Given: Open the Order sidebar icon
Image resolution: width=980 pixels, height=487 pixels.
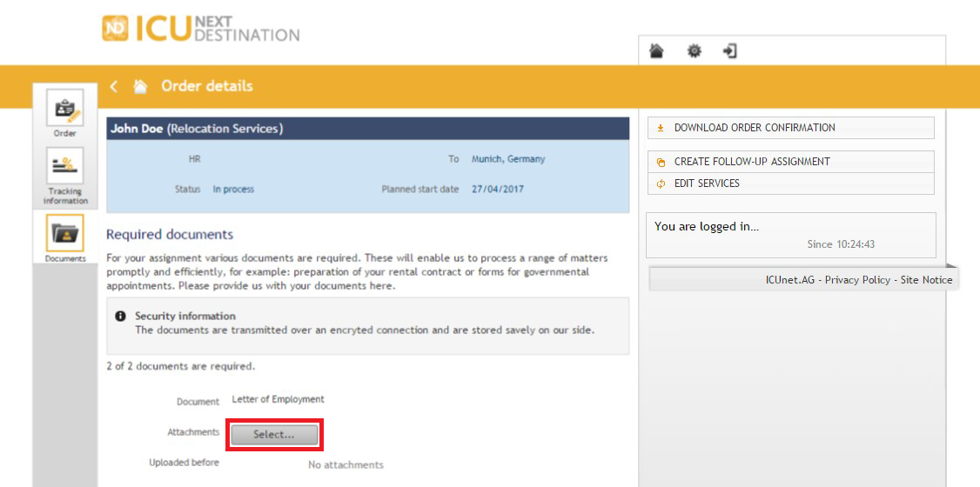Looking at the screenshot, I should point(65,109).
